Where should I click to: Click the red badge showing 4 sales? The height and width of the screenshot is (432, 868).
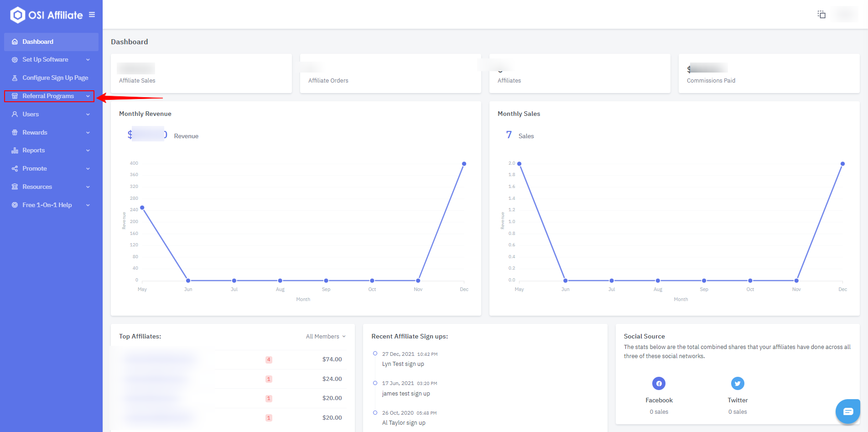coord(269,360)
